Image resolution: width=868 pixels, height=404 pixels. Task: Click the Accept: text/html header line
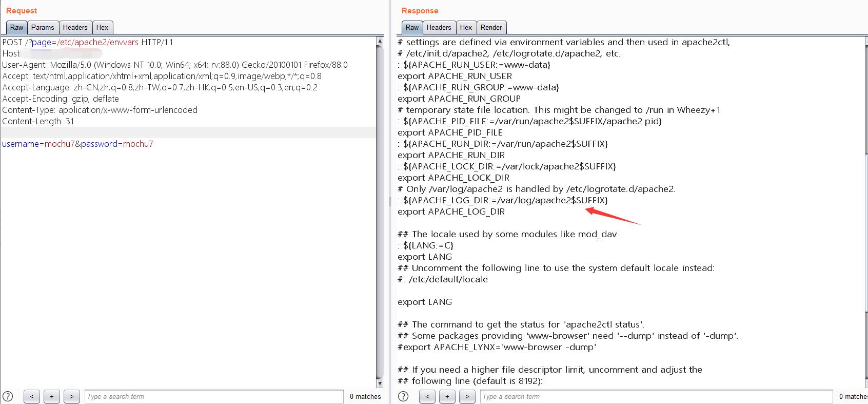tap(162, 76)
